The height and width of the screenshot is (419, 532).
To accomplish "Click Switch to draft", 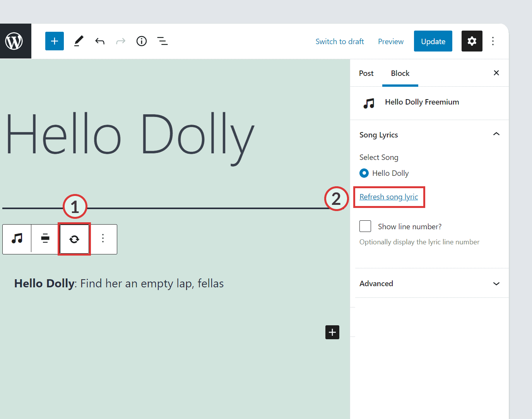I will tap(340, 41).
